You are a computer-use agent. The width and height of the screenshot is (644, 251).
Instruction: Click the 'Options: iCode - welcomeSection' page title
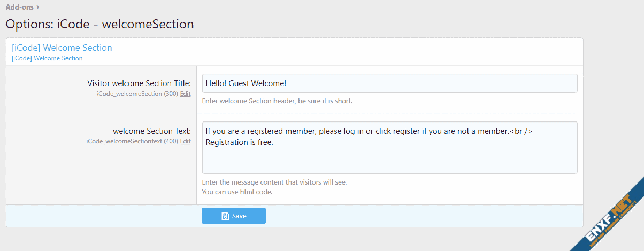click(x=99, y=24)
